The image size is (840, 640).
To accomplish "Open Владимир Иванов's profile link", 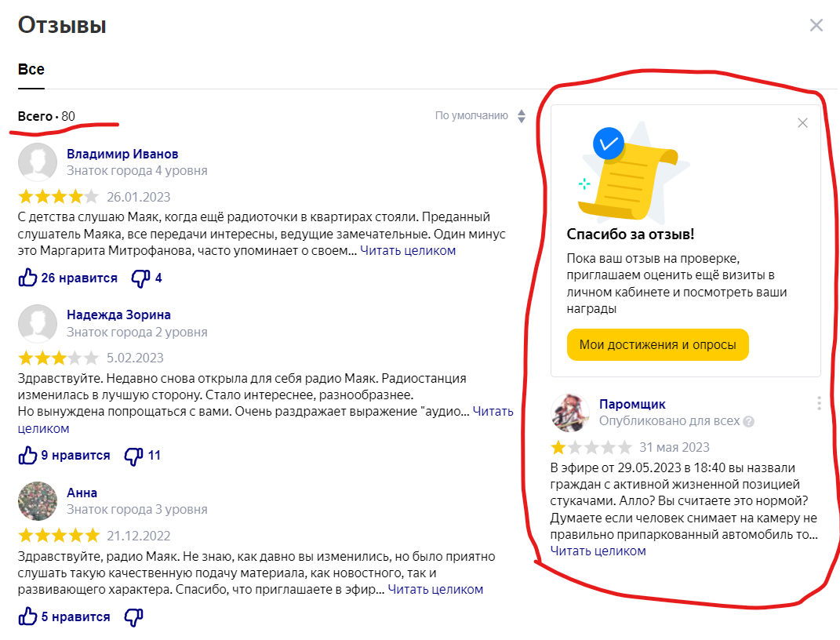I will tap(122, 154).
